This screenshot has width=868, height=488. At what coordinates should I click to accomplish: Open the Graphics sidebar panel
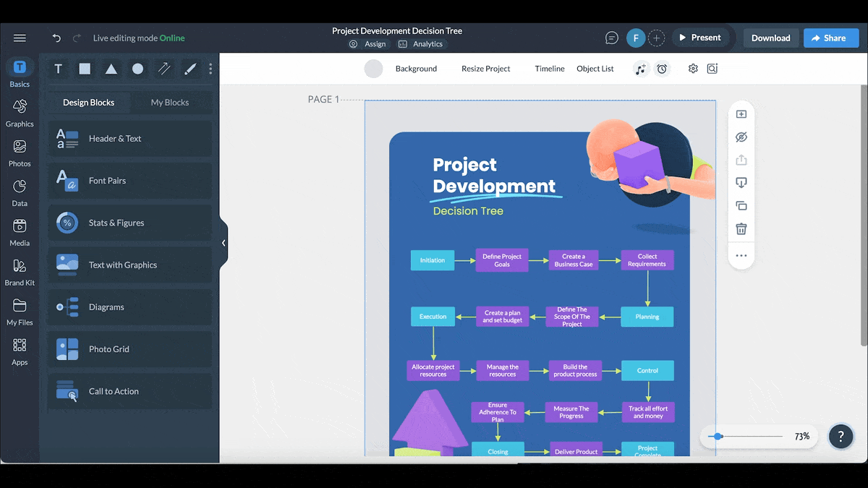(20, 113)
